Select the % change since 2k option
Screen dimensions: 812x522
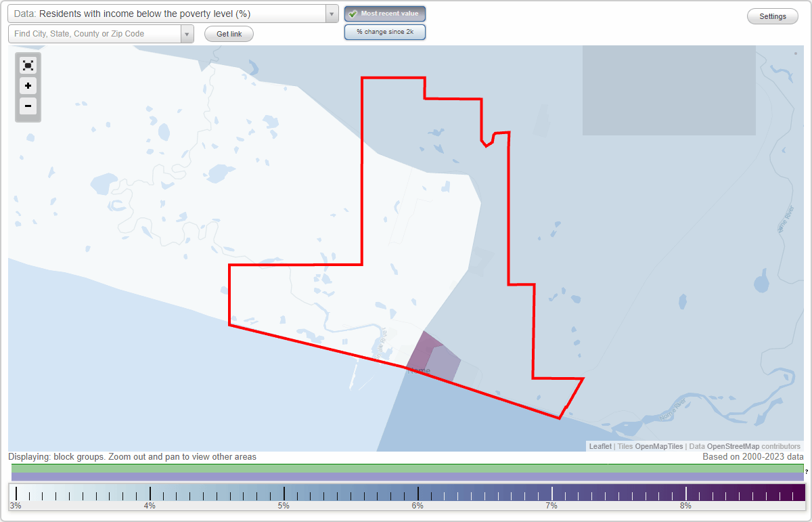click(x=385, y=32)
